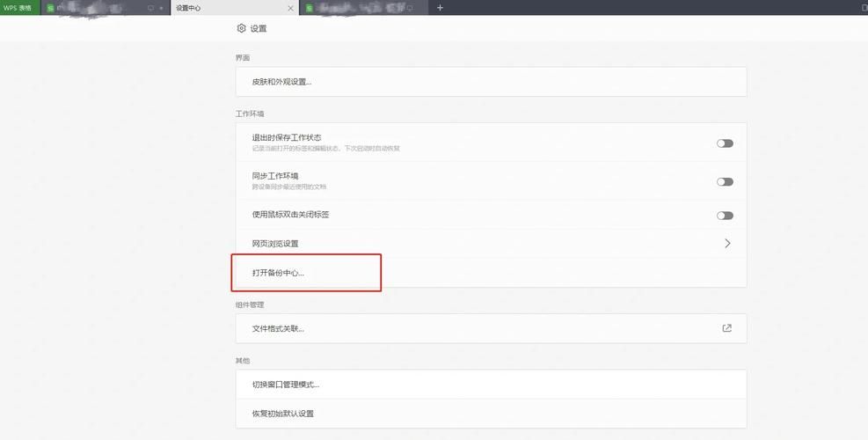Enable the 同步工作环境 switch
The image size is (868, 440).
point(725,182)
